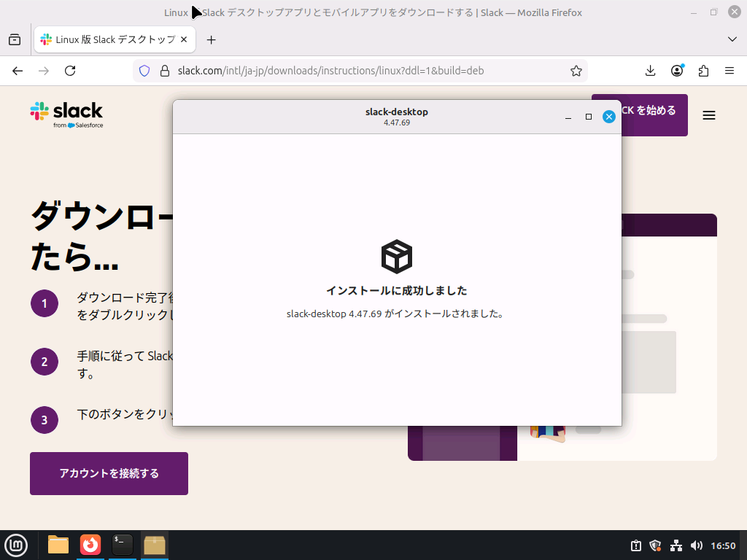
Task: Open the extensions puzzle-piece icon
Action: click(703, 70)
